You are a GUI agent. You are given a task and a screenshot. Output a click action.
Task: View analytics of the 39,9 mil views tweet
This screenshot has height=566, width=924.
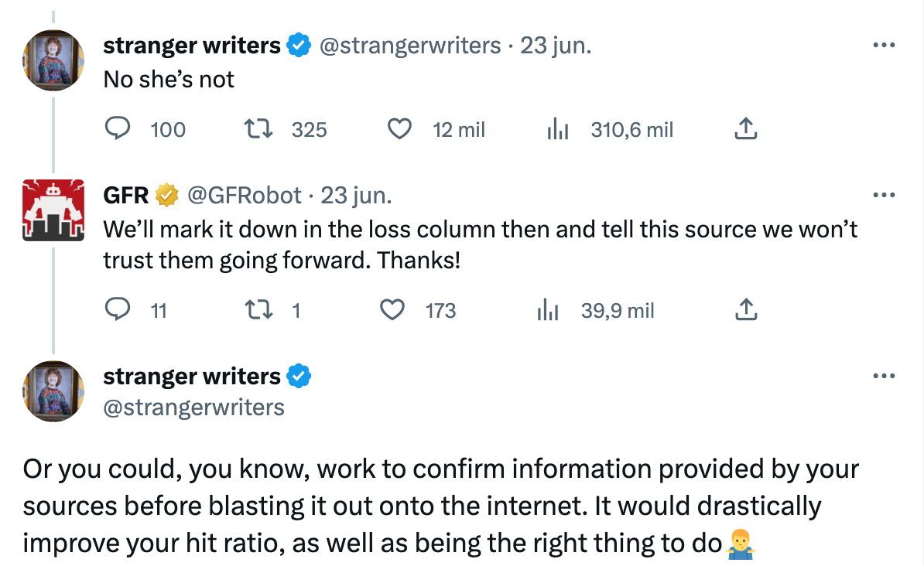pos(548,310)
